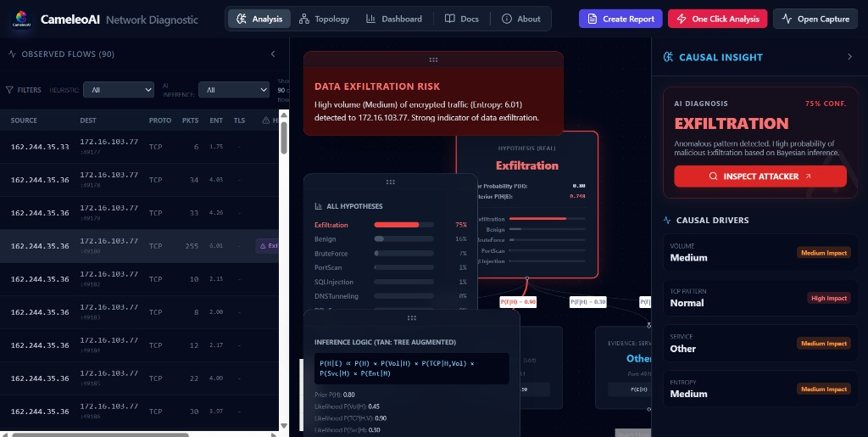Image resolution: width=868 pixels, height=437 pixels.
Task: Sort by the SOURCE column header
Action: [x=24, y=120]
